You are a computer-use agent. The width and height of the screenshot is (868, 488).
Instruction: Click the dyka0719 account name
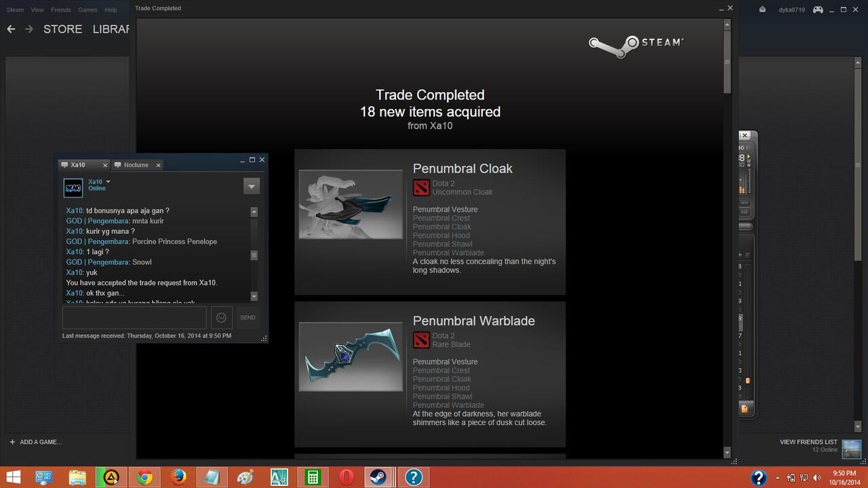click(791, 9)
